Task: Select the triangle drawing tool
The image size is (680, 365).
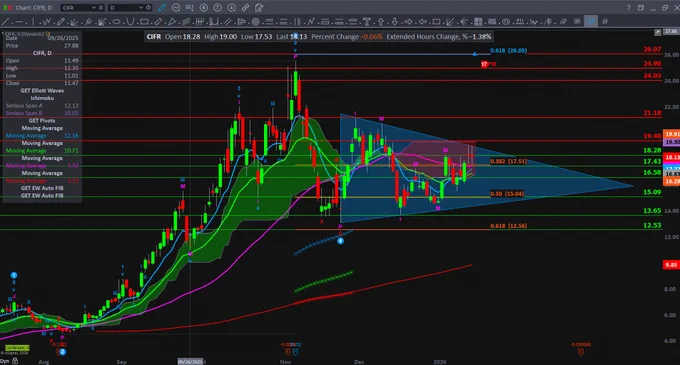Action: (172, 21)
